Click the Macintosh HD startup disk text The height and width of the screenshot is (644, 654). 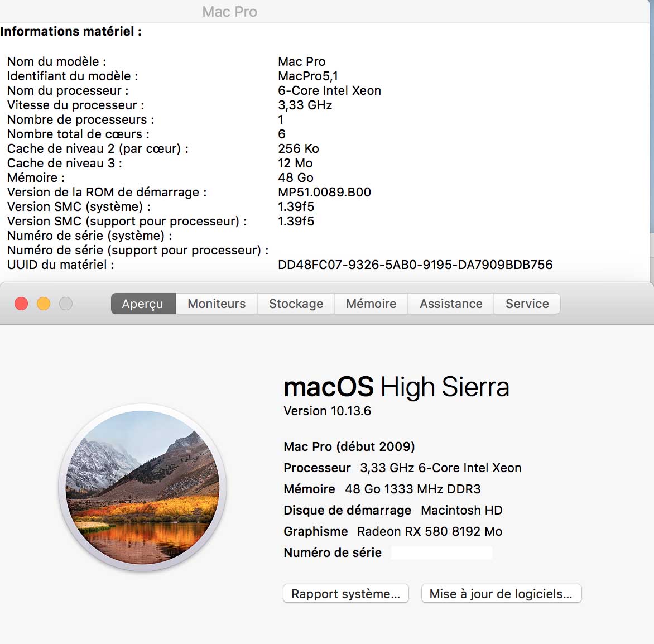coord(461,510)
